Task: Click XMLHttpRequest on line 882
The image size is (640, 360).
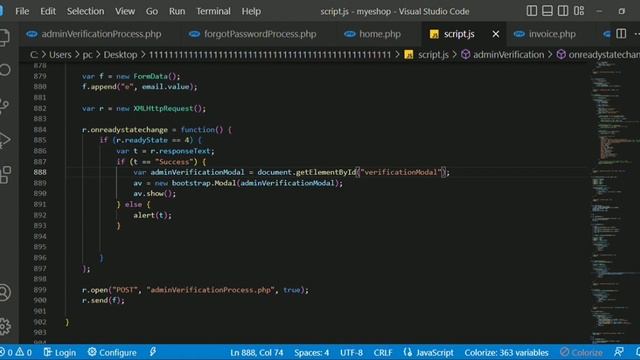Action: pos(163,108)
